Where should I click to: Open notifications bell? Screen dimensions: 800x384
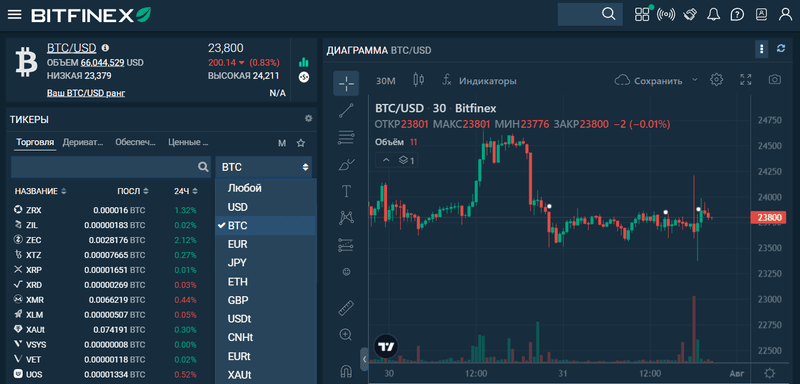(713, 14)
